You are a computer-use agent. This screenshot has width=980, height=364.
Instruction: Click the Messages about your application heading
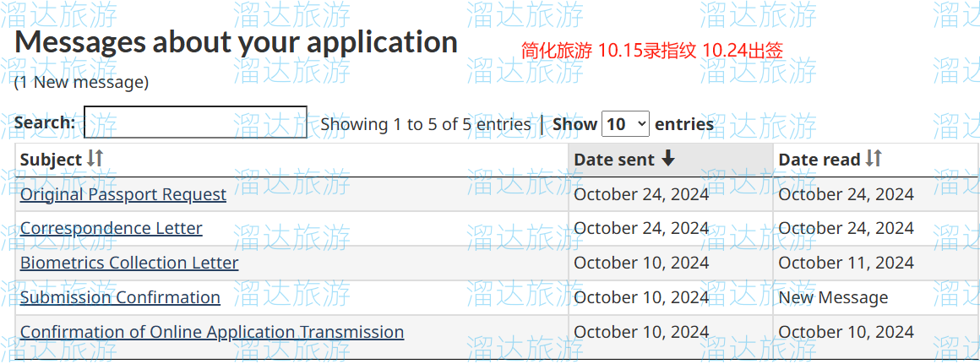tap(236, 42)
